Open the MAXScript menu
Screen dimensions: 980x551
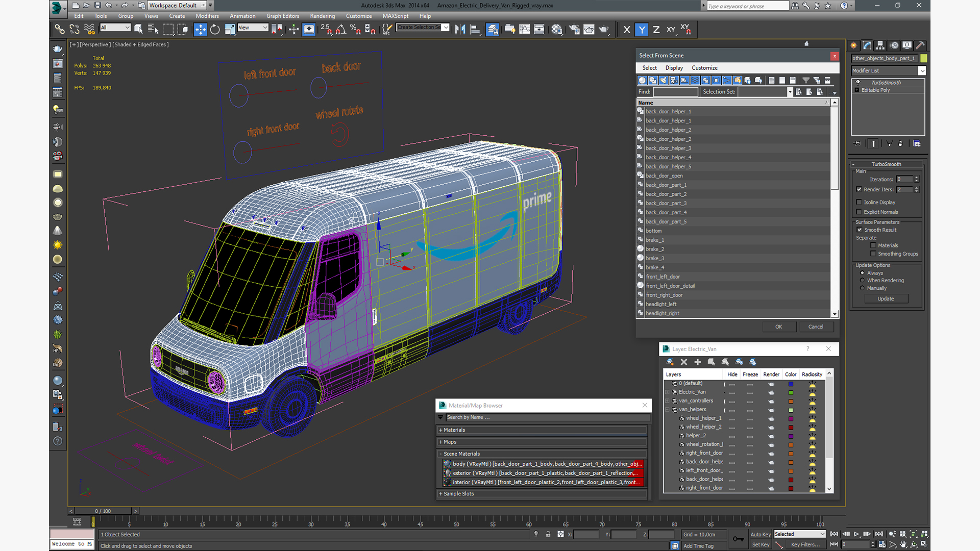coord(396,16)
